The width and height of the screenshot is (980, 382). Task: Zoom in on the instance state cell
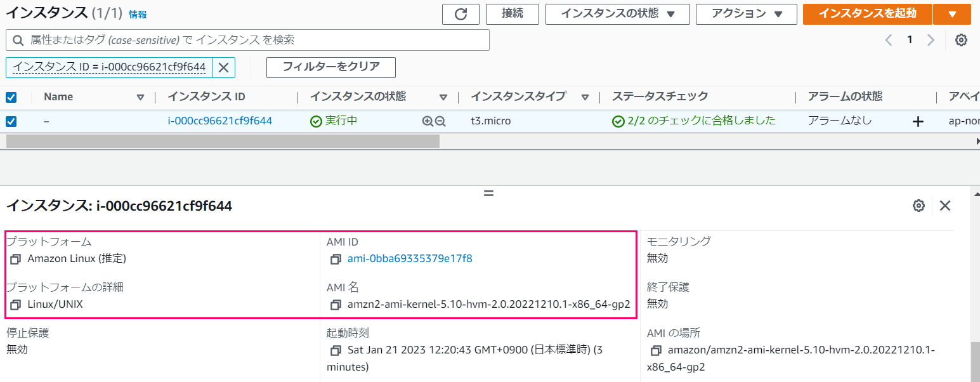coord(427,121)
